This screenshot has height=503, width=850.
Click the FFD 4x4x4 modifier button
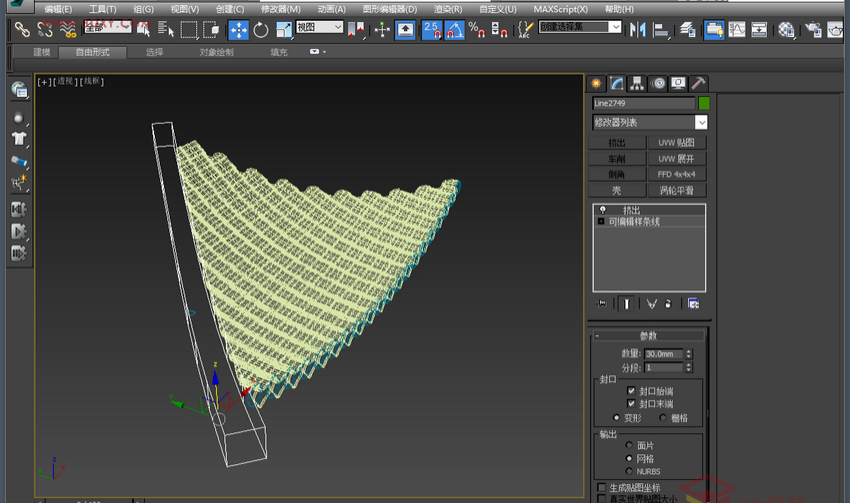[x=677, y=175]
